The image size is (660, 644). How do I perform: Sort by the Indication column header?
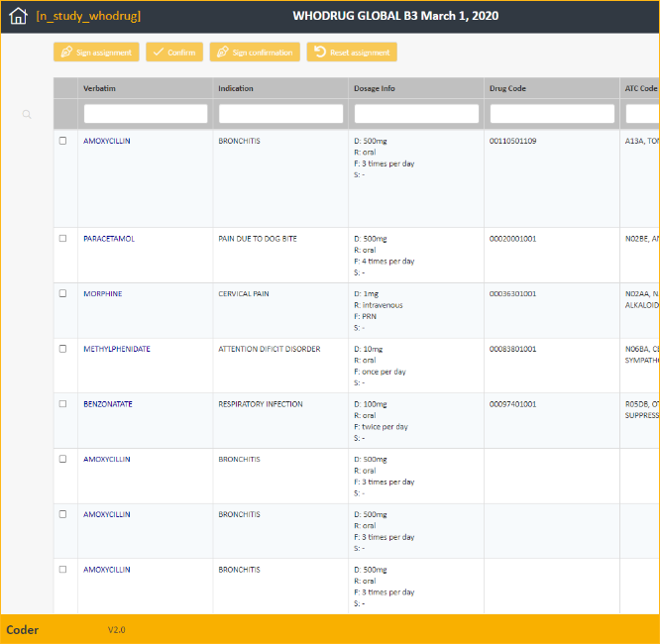236,88
